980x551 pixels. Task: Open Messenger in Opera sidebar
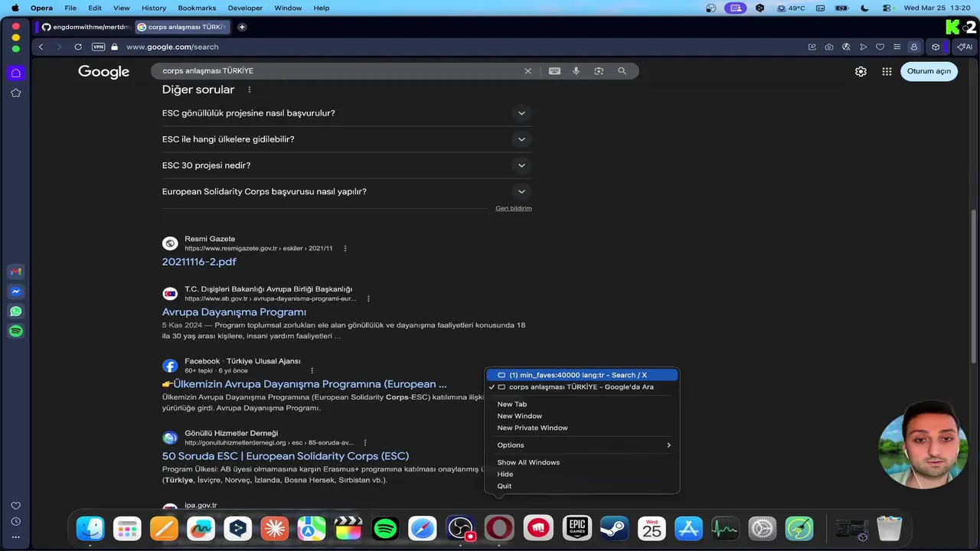16,292
